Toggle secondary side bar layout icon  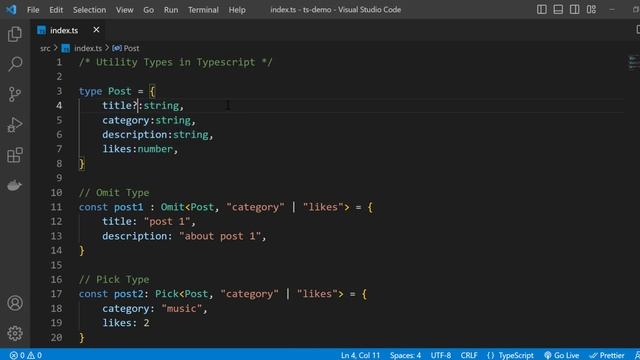click(x=574, y=9)
